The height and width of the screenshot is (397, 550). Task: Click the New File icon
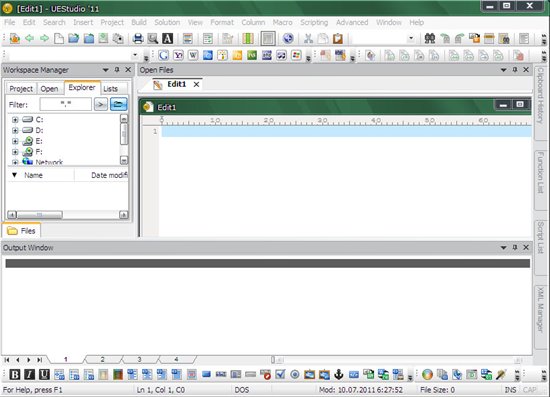coord(59,38)
